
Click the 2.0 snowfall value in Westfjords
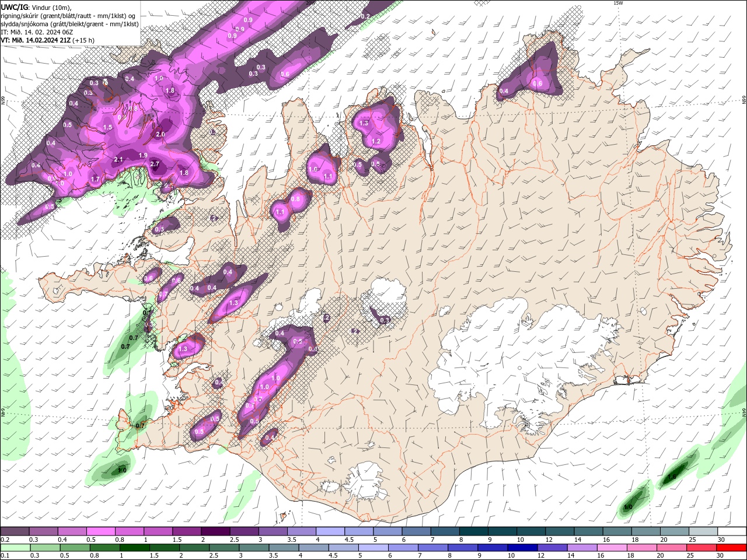(x=161, y=134)
